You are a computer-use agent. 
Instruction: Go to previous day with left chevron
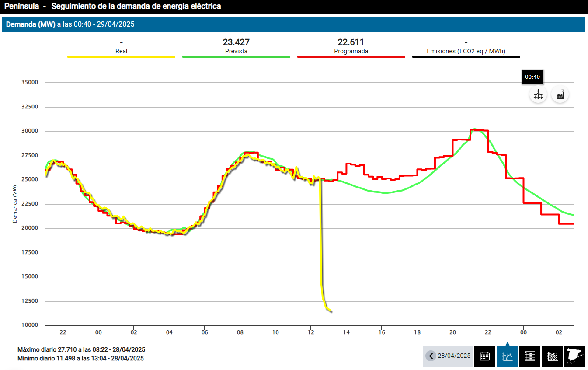pyautogui.click(x=431, y=356)
